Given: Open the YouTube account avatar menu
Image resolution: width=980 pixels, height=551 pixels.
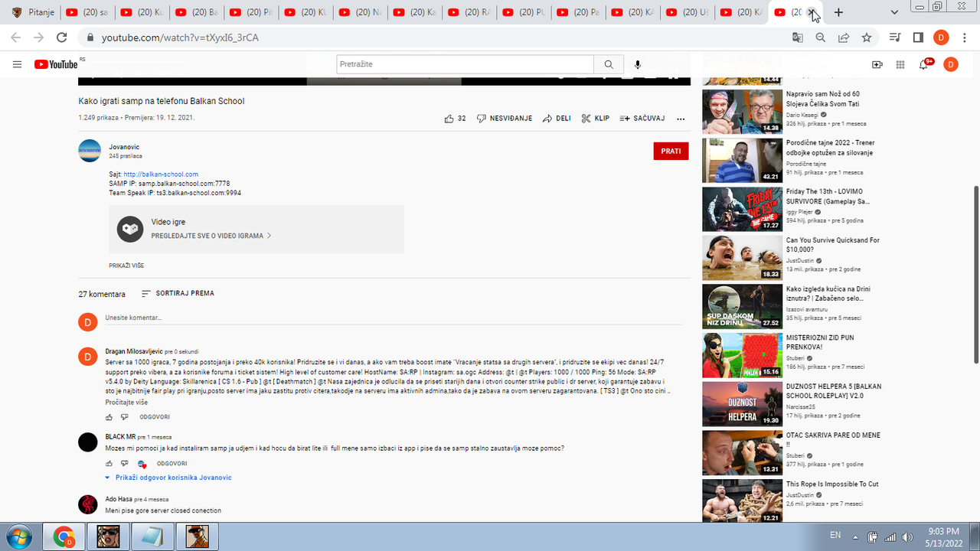Looking at the screenshot, I should 950,64.
